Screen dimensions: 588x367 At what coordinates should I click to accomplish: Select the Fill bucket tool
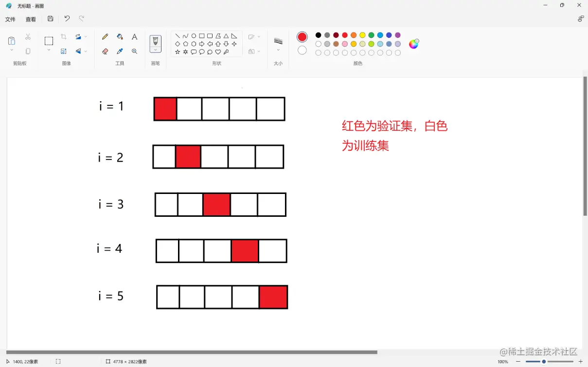coord(120,37)
